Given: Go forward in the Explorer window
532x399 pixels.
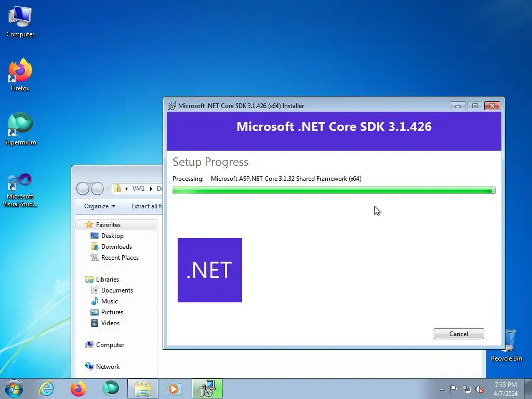Looking at the screenshot, I should [97, 188].
